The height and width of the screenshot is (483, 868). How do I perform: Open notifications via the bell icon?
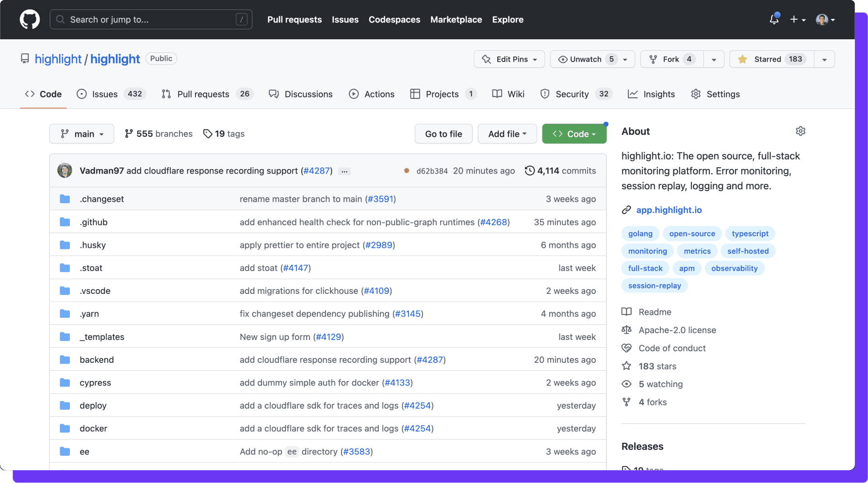[774, 19]
